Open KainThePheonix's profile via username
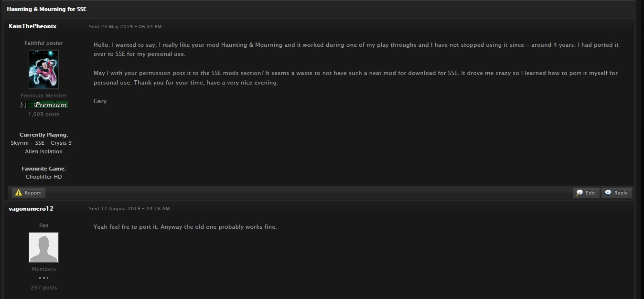 coord(32,26)
